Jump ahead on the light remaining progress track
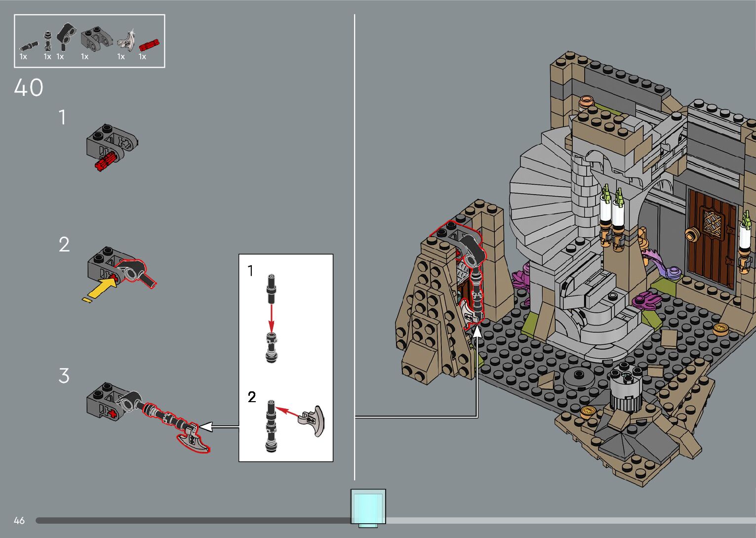This screenshot has width=756, height=538. tap(568, 520)
